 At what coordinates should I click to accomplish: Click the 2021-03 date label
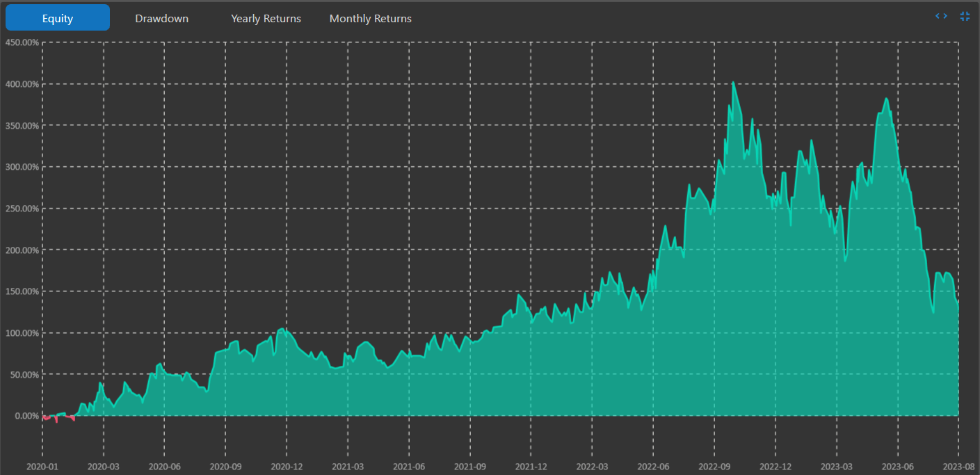tap(348, 466)
